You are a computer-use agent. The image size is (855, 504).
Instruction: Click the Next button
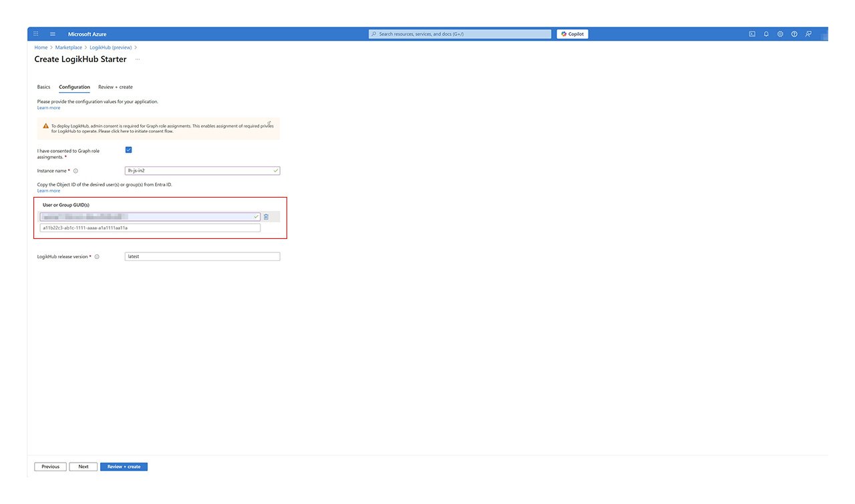click(83, 467)
